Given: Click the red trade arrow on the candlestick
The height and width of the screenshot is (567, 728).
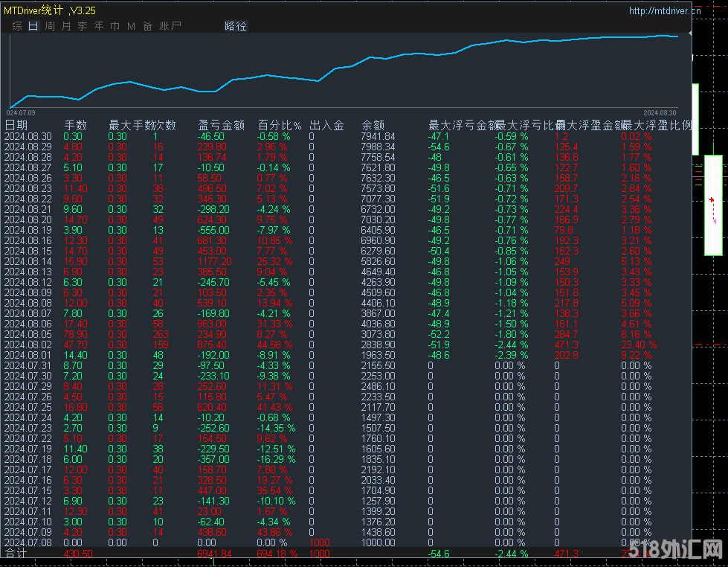Looking at the screenshot, I should 712,200.
